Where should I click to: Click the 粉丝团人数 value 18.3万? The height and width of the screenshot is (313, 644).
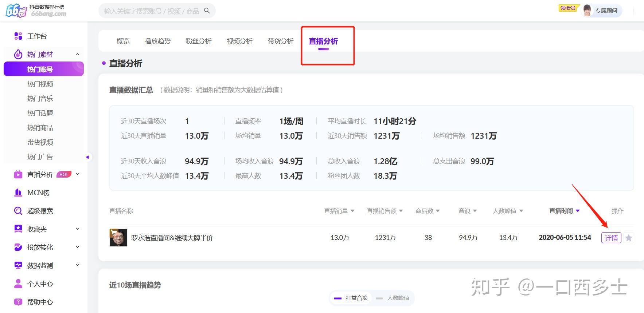point(385,176)
